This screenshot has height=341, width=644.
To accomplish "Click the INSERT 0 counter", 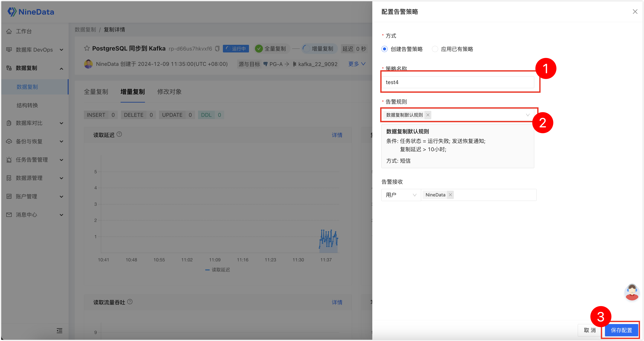I will coord(101,115).
